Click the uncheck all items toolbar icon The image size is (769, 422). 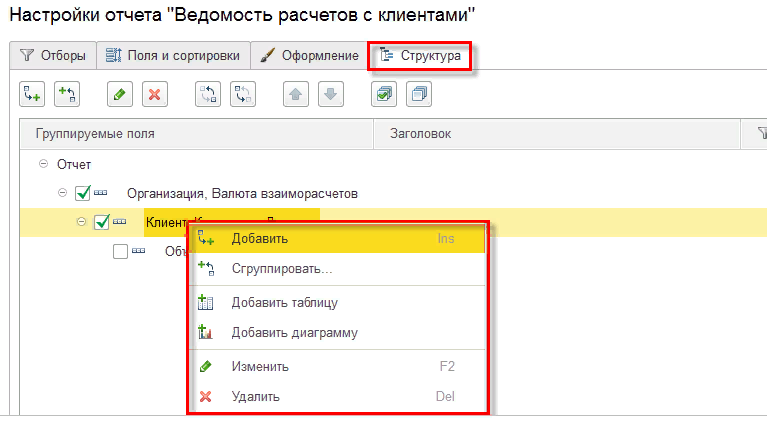(x=418, y=94)
